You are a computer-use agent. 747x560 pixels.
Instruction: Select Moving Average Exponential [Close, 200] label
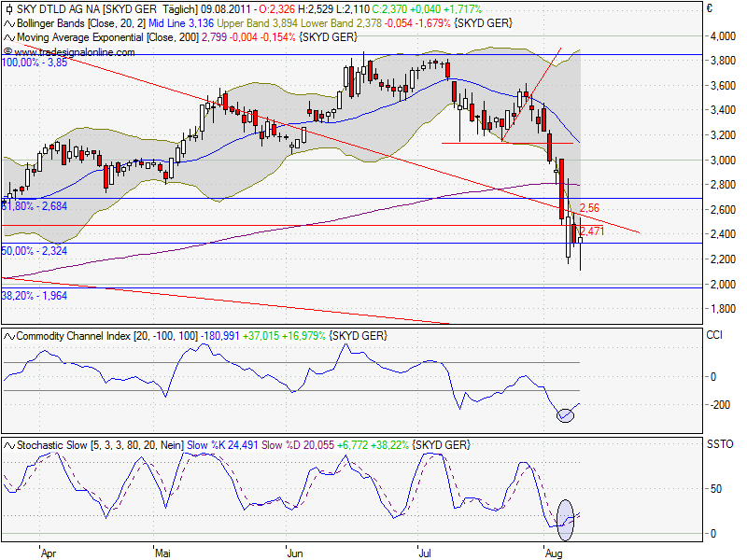(107, 37)
